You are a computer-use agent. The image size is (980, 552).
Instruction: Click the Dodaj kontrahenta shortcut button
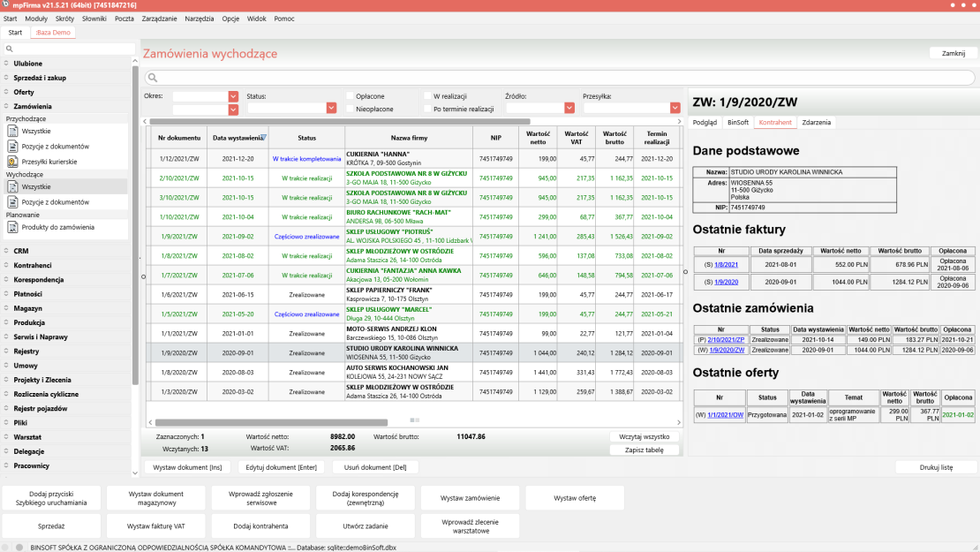(x=260, y=526)
